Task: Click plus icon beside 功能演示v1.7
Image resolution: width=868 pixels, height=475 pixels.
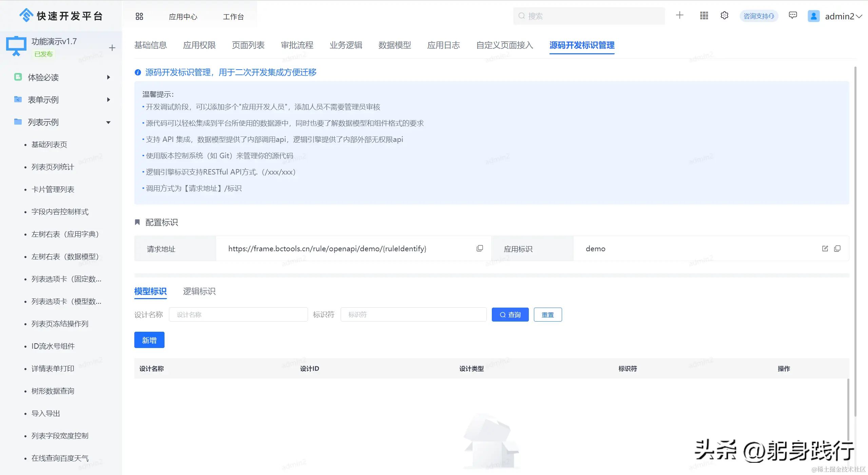Action: click(x=112, y=48)
